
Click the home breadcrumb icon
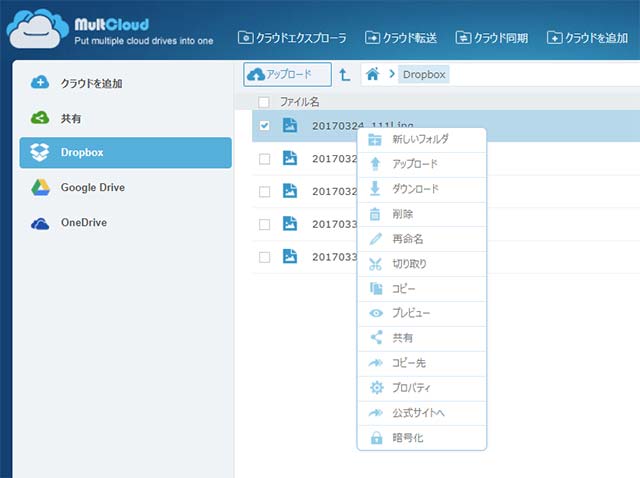(373, 74)
